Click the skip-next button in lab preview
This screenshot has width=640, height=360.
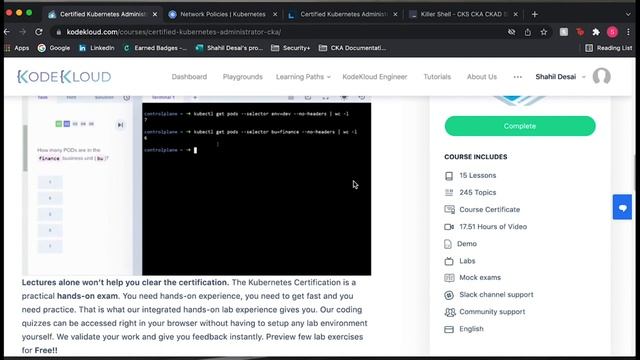point(120,125)
